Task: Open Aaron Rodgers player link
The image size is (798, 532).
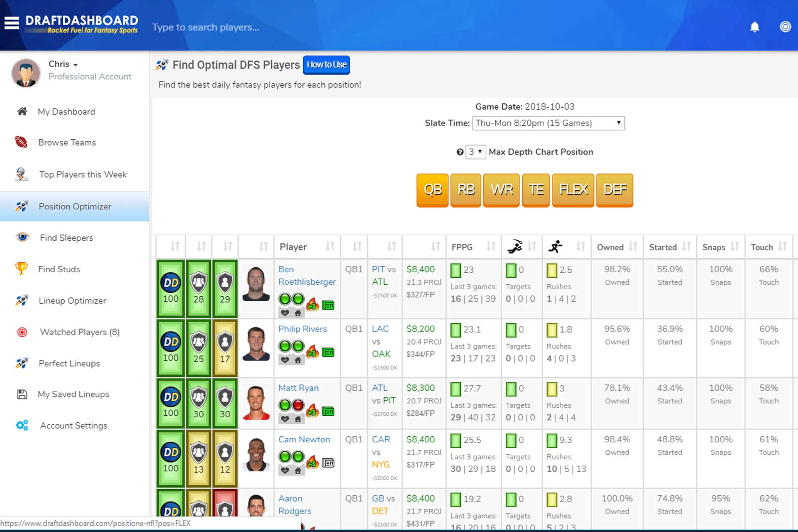Action: tap(294, 505)
